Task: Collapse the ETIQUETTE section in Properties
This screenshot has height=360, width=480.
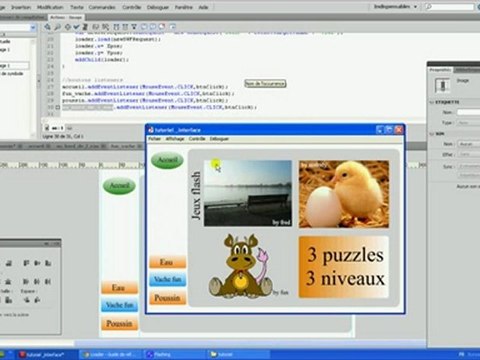Action: tap(432, 102)
